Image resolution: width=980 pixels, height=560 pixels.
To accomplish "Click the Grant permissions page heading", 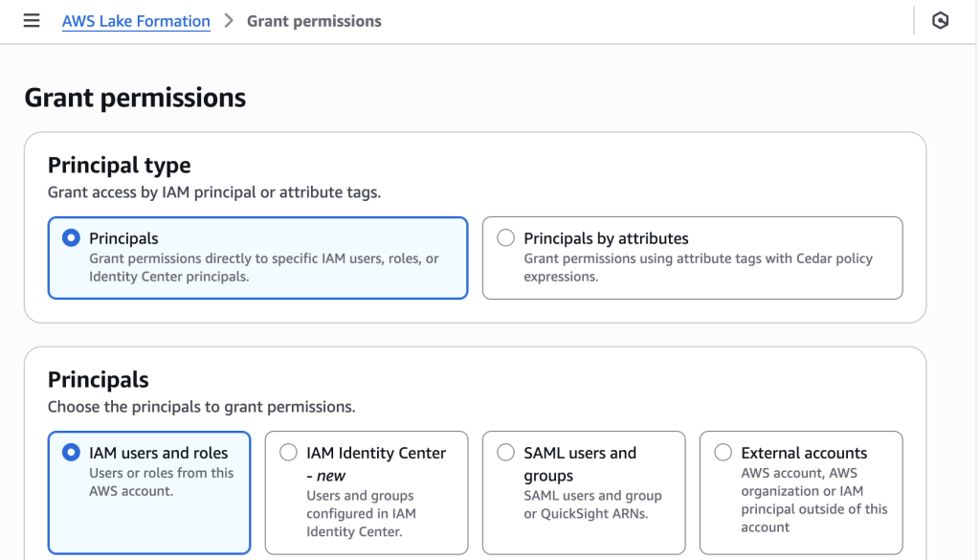I will (135, 98).
